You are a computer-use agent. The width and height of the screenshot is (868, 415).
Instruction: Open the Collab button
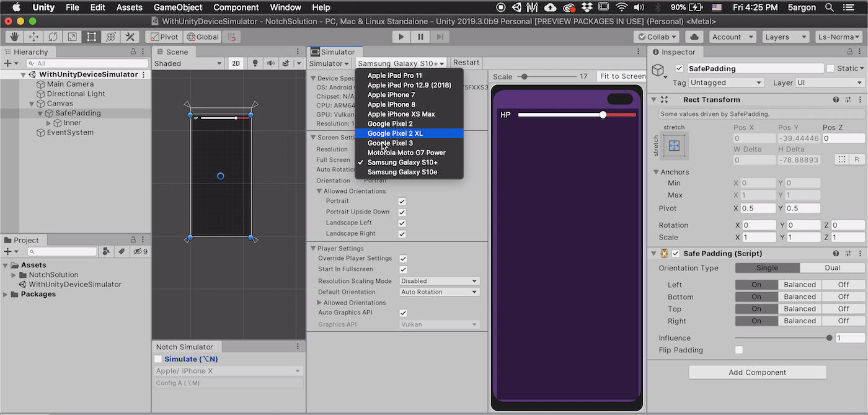[657, 37]
